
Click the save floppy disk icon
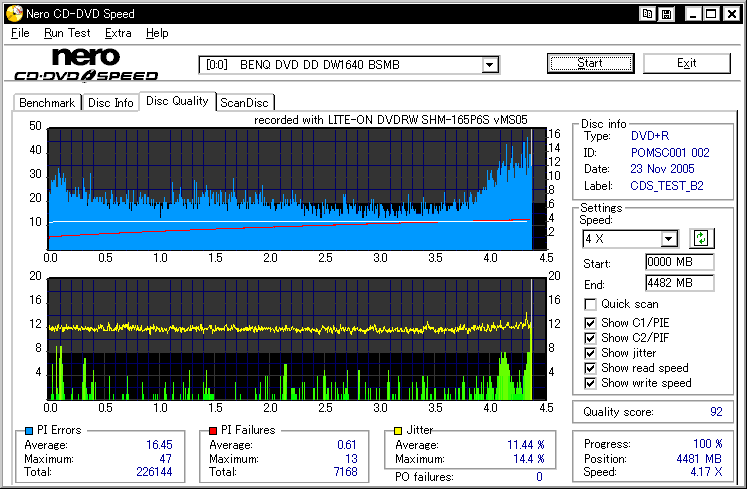pos(666,14)
